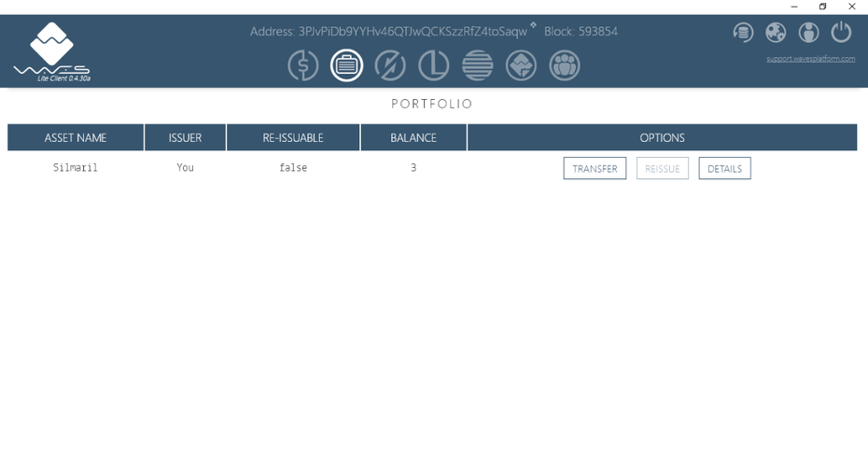
Task: Click the coins backup icon in header
Action: point(743,33)
